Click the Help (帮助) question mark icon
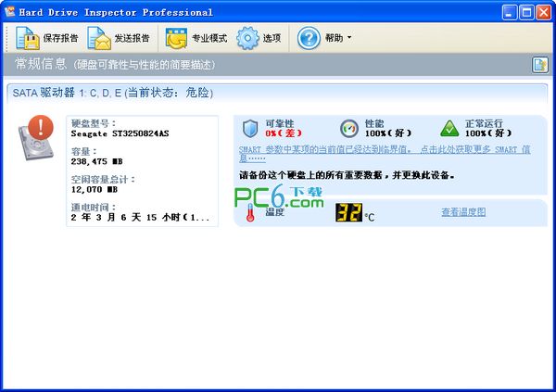 click(x=309, y=38)
